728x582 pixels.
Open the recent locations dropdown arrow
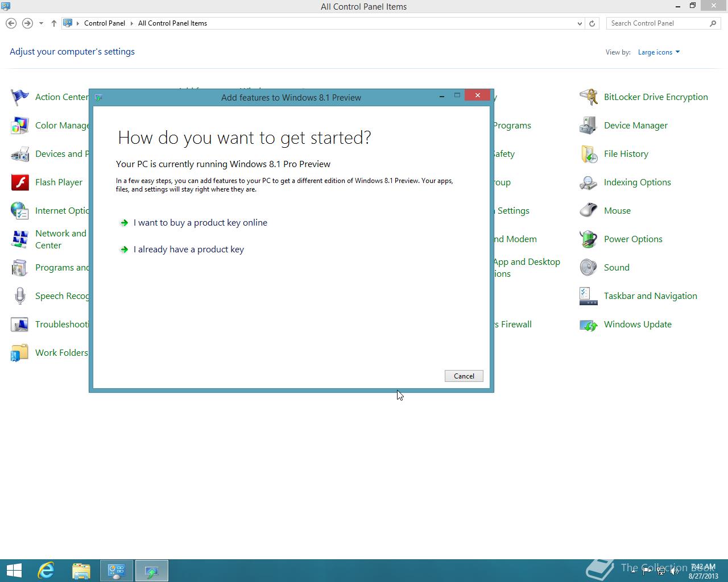click(x=41, y=23)
